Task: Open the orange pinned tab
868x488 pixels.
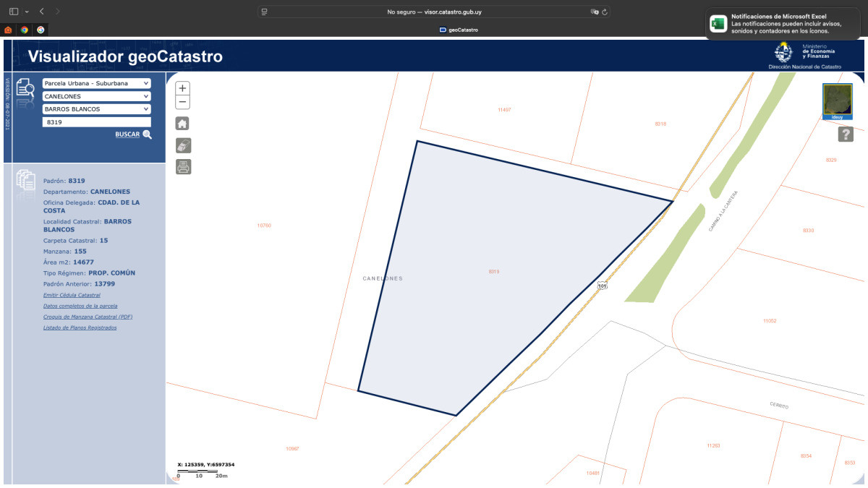Action: (x=8, y=30)
